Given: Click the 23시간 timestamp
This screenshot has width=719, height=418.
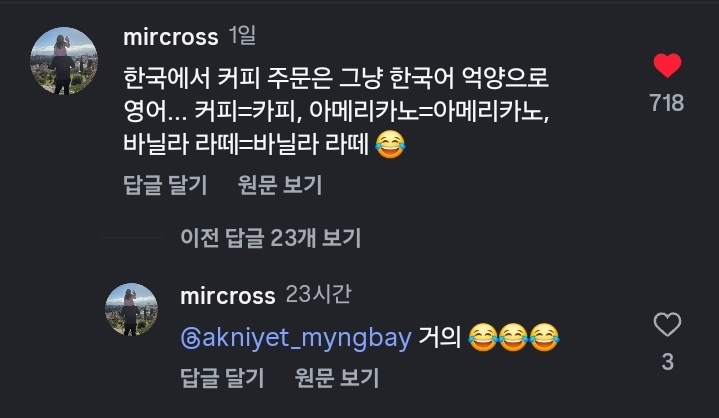Looking at the screenshot, I should (x=318, y=296).
